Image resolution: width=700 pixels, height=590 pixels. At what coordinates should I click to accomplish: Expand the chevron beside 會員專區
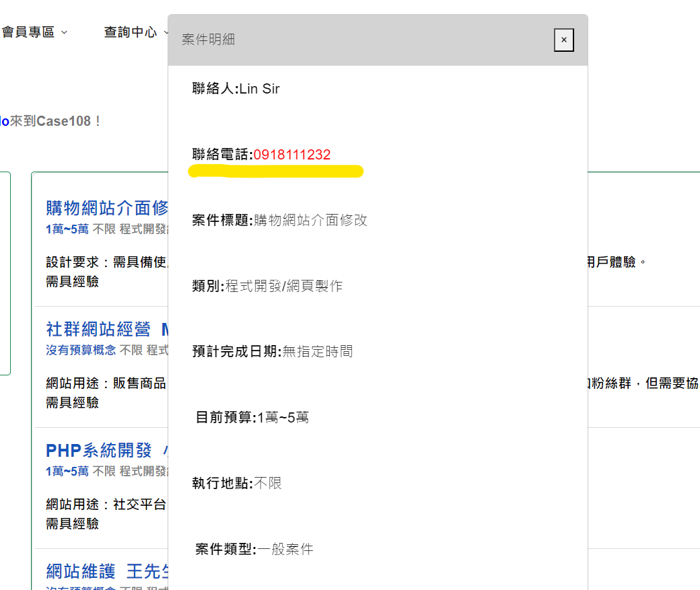click(x=65, y=32)
